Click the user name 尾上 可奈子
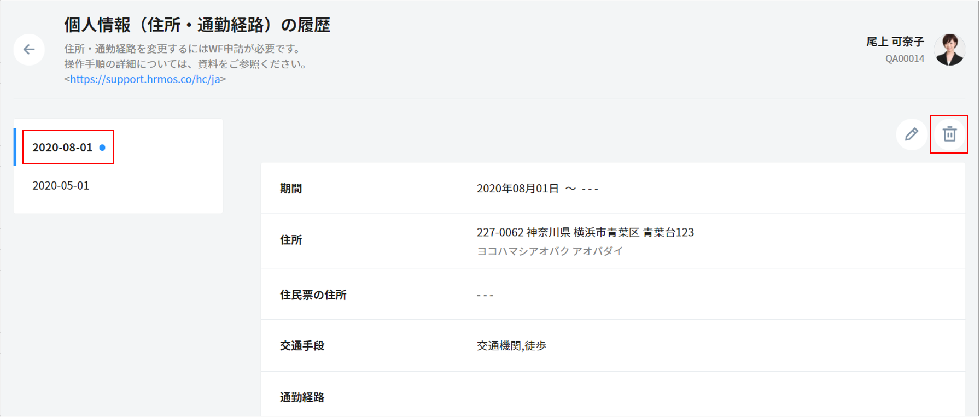980x417 pixels. [x=895, y=42]
